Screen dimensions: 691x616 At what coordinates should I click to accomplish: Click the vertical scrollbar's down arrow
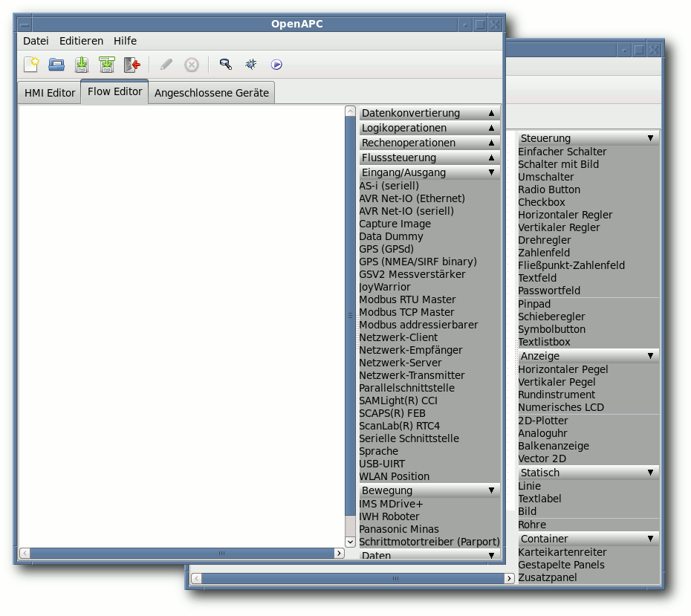pos(351,542)
